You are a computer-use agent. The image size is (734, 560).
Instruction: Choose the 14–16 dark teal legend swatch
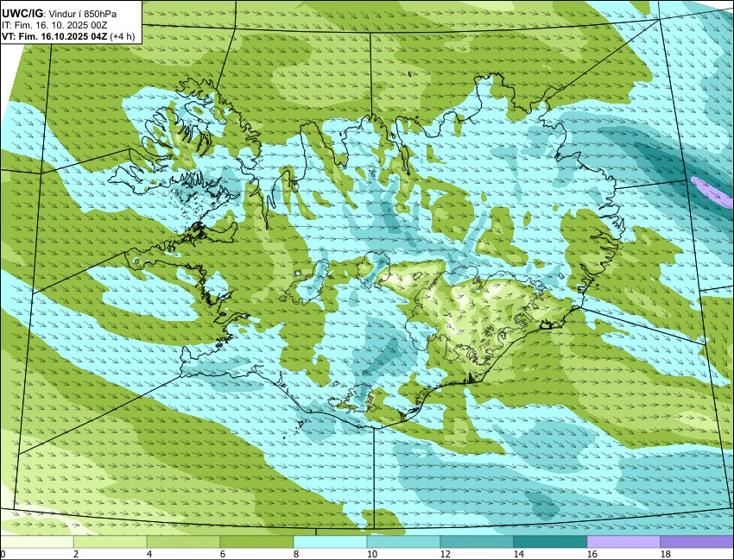pyautogui.click(x=550, y=542)
